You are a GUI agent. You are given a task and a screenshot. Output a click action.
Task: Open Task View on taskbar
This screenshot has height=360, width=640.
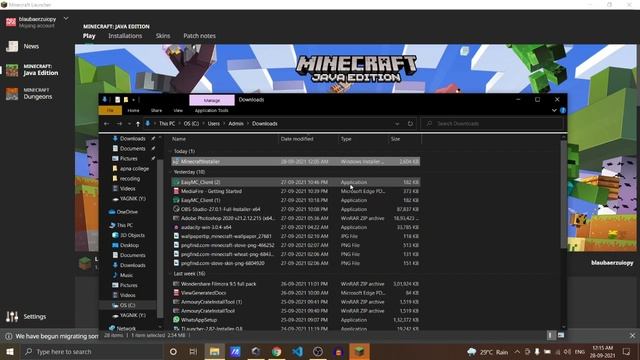[x=193, y=351]
